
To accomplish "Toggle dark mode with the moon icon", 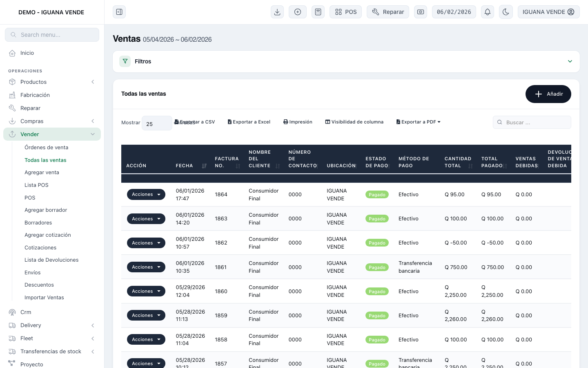I will tap(506, 12).
